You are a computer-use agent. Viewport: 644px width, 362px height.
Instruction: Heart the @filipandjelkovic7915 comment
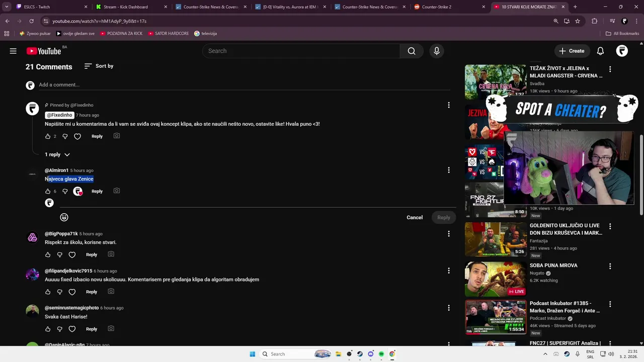[x=72, y=292]
